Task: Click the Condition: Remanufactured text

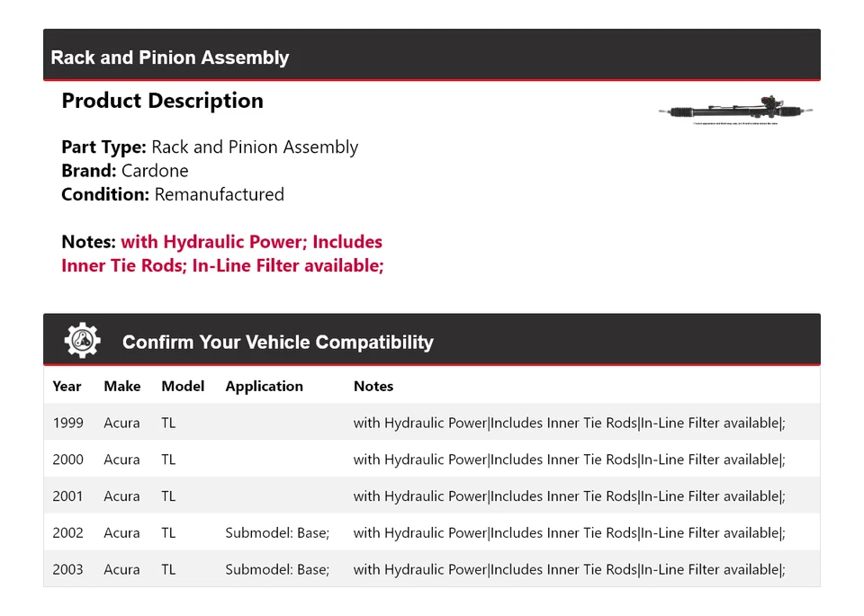Action: coord(173,194)
